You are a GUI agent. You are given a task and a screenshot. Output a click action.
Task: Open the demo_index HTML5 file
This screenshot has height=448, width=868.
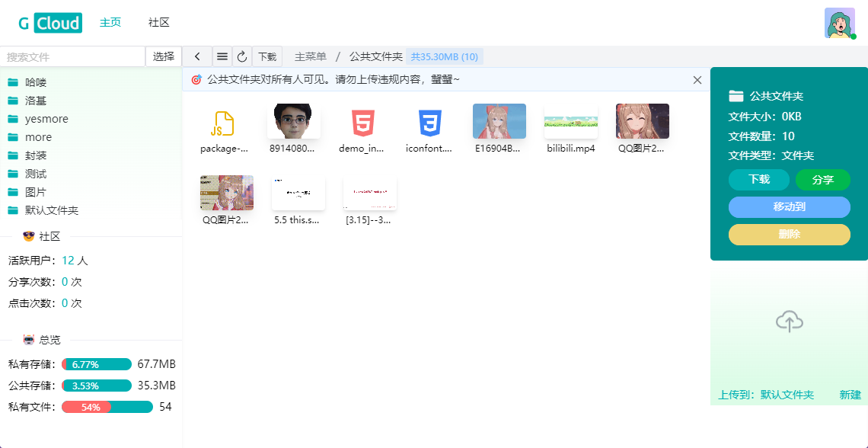pos(362,123)
